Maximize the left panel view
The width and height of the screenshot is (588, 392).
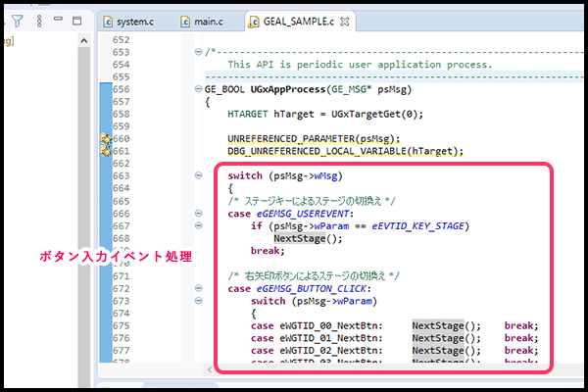pyautogui.click(x=76, y=21)
